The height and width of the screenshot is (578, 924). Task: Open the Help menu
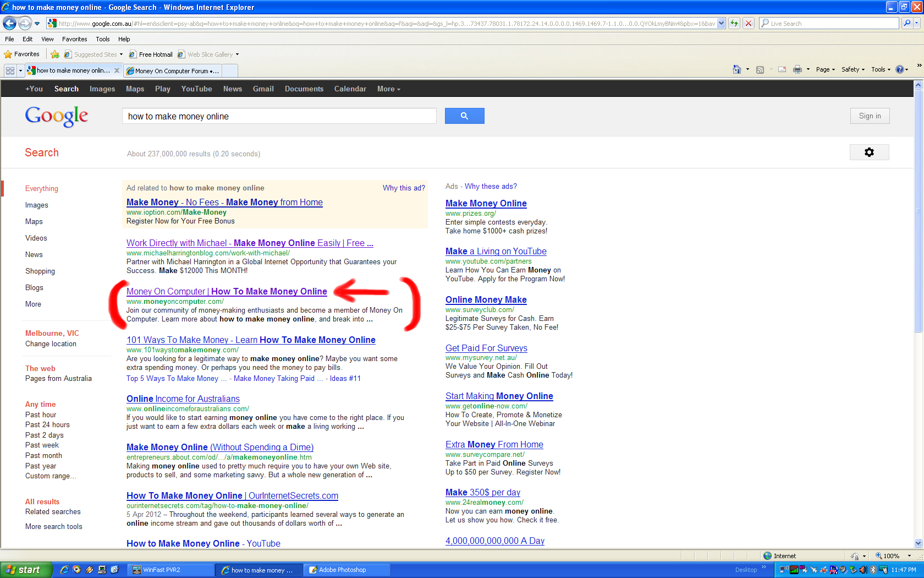124,39
